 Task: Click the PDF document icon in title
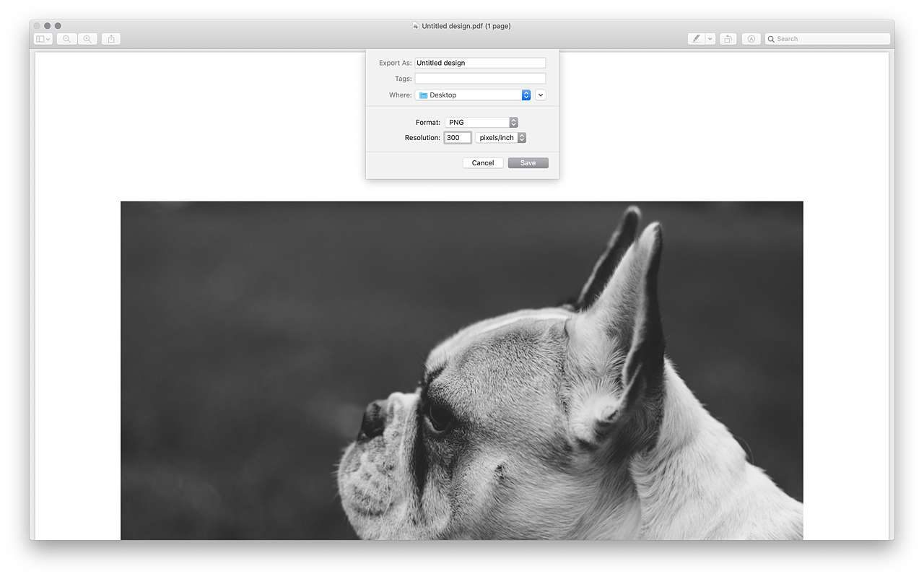tap(415, 26)
